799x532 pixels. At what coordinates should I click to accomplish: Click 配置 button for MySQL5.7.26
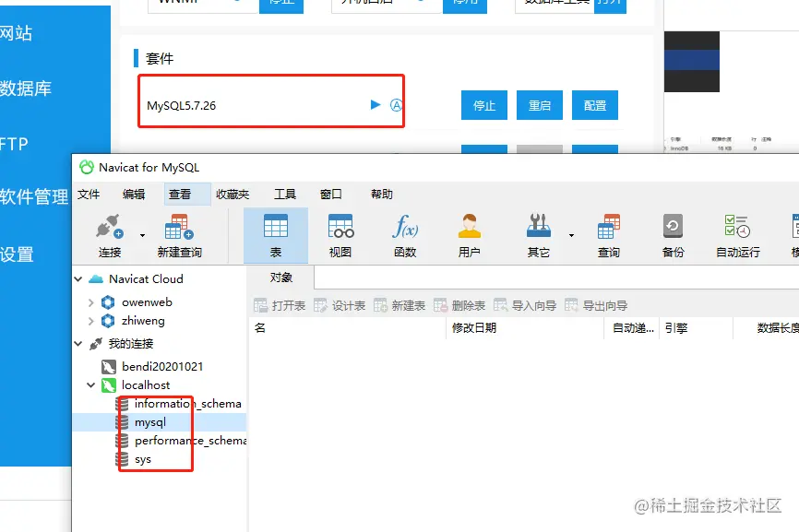595,105
